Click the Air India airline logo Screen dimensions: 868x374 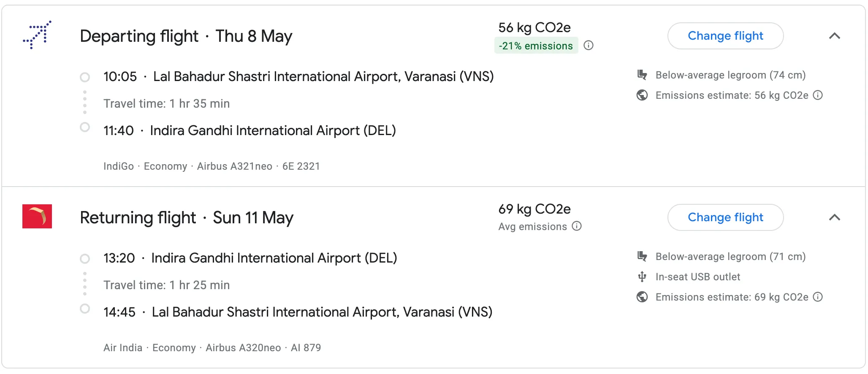[37, 216]
